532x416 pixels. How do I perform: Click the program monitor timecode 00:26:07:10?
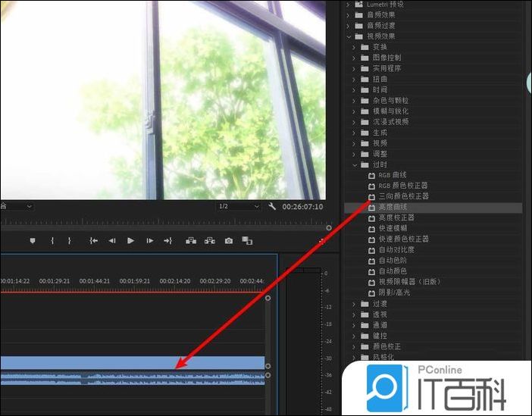tap(302, 206)
